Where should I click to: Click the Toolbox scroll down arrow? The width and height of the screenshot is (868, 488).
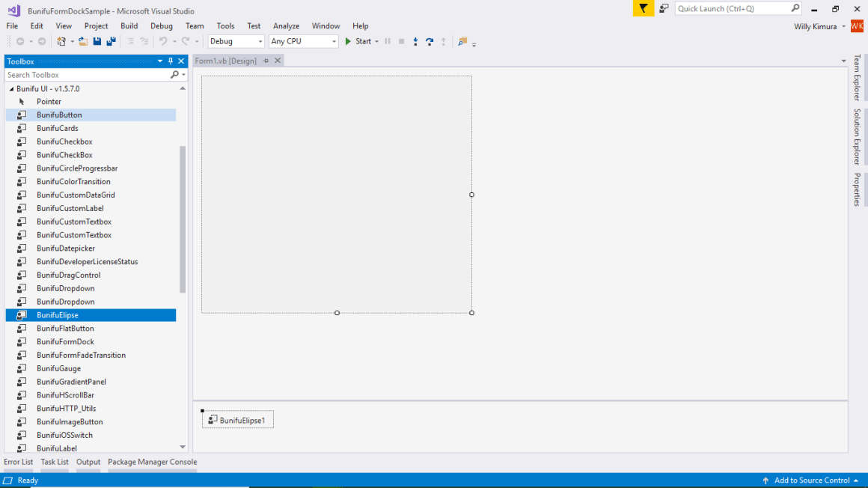pyautogui.click(x=183, y=447)
